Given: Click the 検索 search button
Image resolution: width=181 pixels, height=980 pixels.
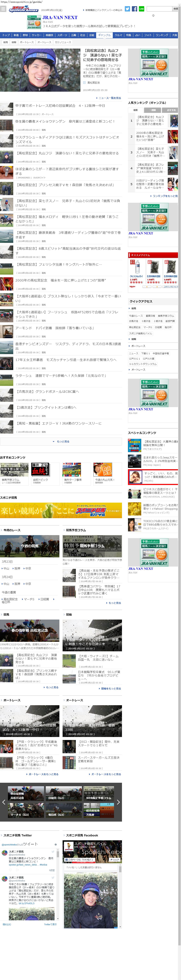Looking at the screenshot, I should pyautogui.click(x=175, y=9).
